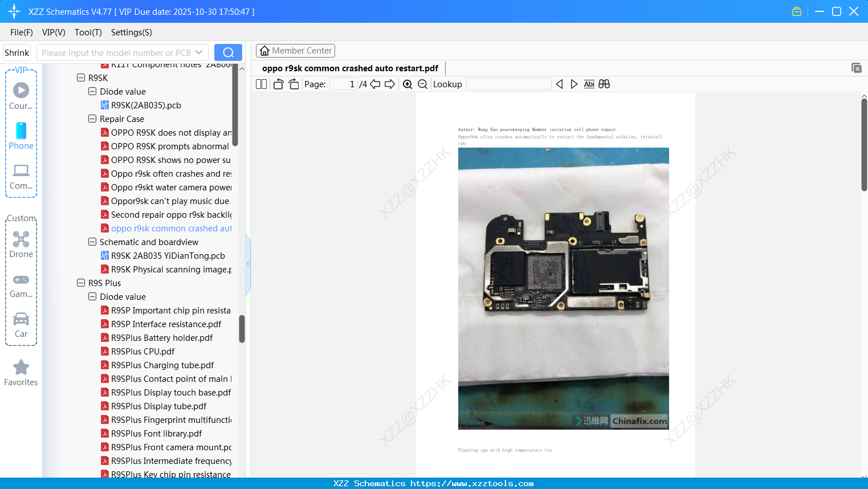868x489 pixels.
Task: Select the oppo r9sk common crashed PDF tab
Action: 350,68
